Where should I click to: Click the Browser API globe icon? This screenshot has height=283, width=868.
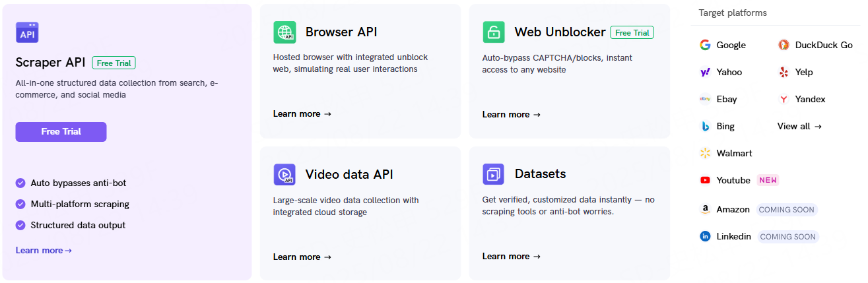[x=284, y=32]
